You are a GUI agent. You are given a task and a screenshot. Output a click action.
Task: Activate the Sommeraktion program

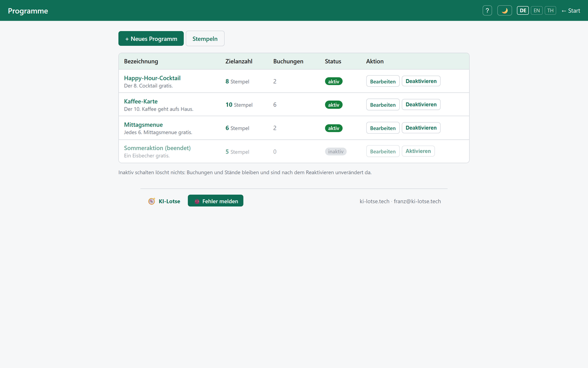tap(418, 151)
